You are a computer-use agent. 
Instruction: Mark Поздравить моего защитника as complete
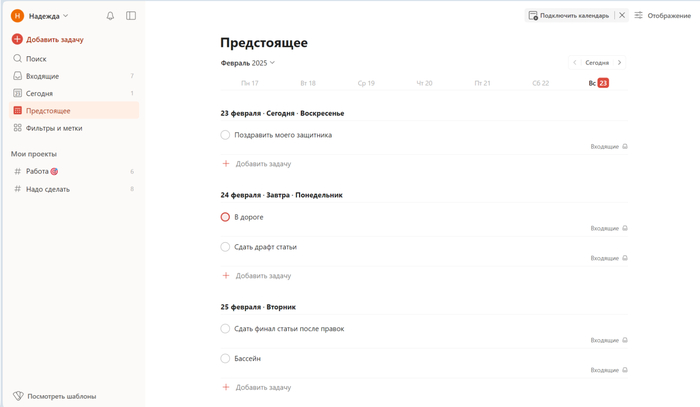coord(225,135)
